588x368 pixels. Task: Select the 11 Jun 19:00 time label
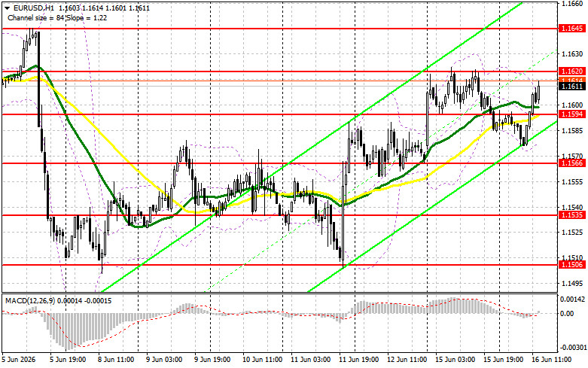click(359, 360)
